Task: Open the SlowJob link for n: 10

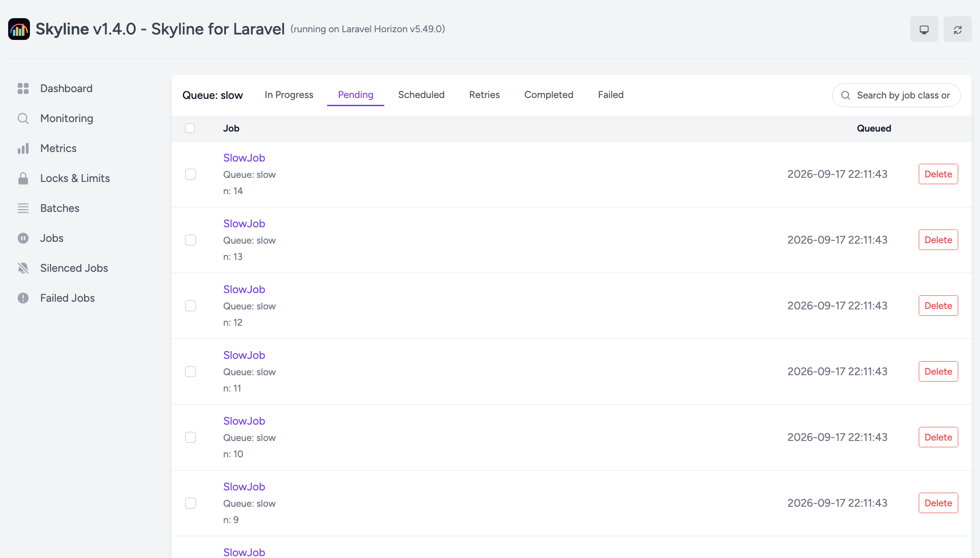Action: click(244, 421)
